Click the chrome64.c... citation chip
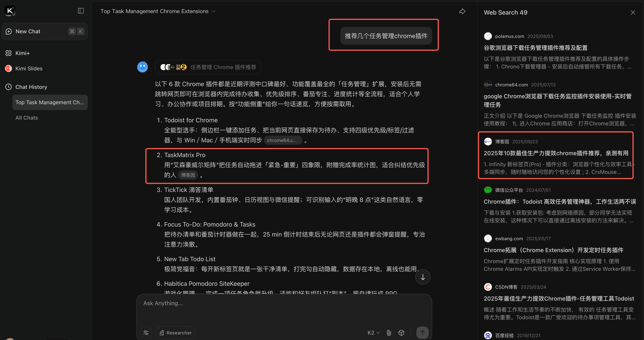Viewport: 644px width, 340px height. [x=283, y=140]
